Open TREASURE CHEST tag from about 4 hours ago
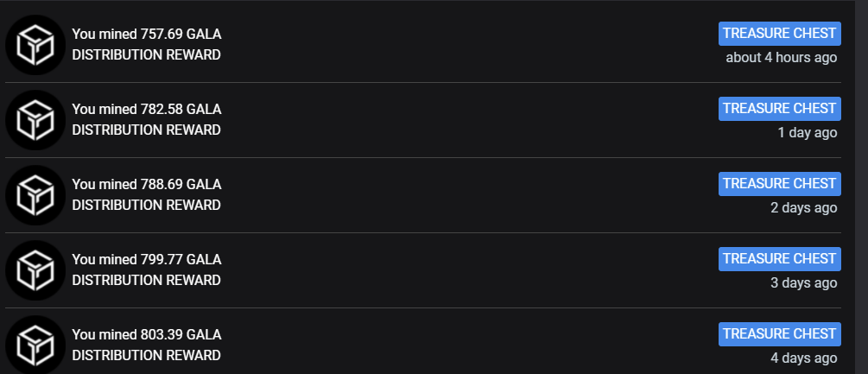Viewport: 868px width, 374px height. 779,34
